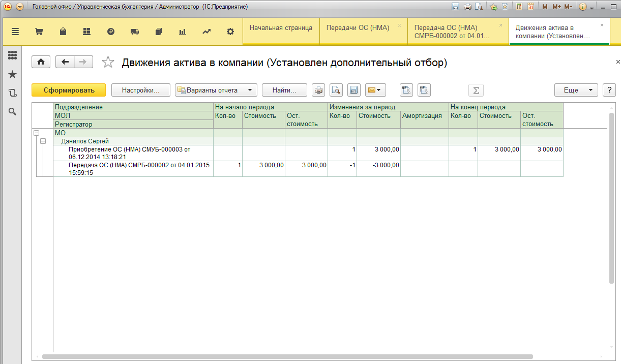Viewport: 621px width, 364px height.
Task: Click the horizontal scrollbar thumb
Action: (287, 357)
